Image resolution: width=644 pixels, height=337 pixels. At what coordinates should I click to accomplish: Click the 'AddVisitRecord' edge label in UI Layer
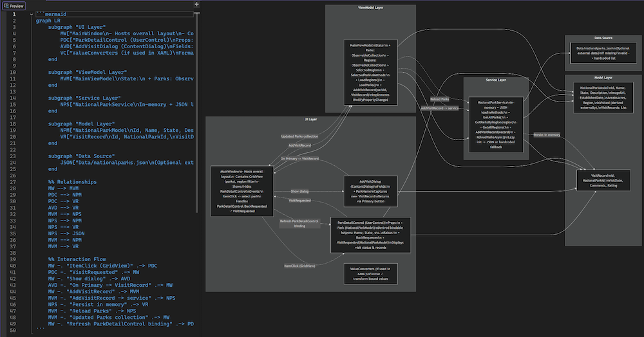[299, 145]
